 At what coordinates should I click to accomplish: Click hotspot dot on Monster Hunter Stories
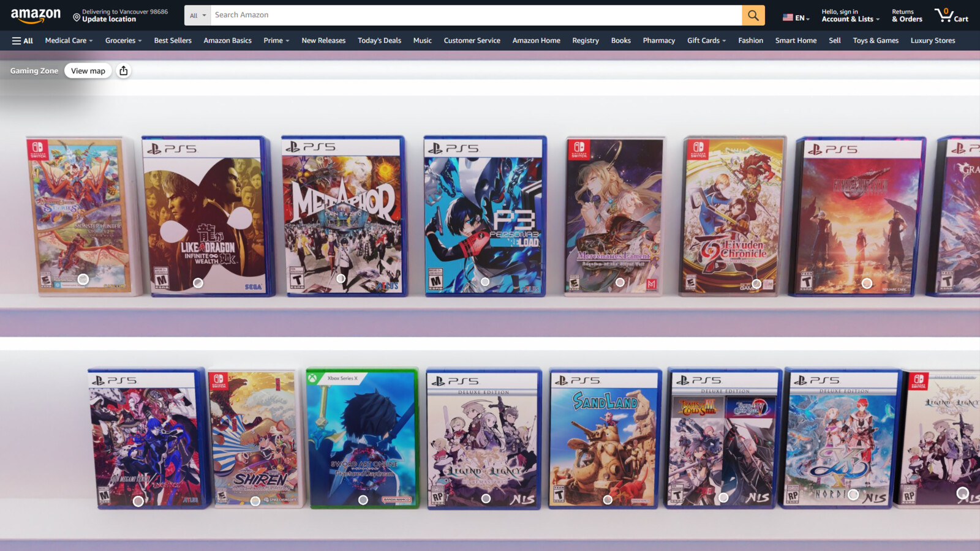[83, 279]
